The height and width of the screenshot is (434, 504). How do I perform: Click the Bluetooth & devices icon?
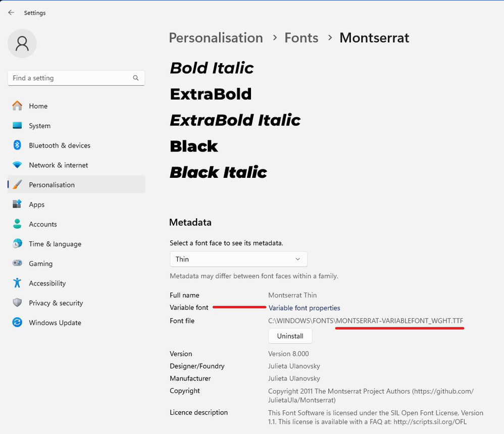[17, 146]
